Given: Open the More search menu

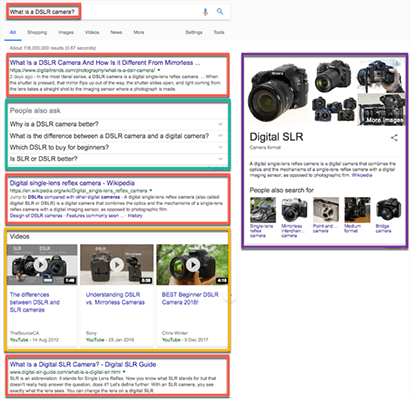Looking at the screenshot, I should click(x=139, y=32).
